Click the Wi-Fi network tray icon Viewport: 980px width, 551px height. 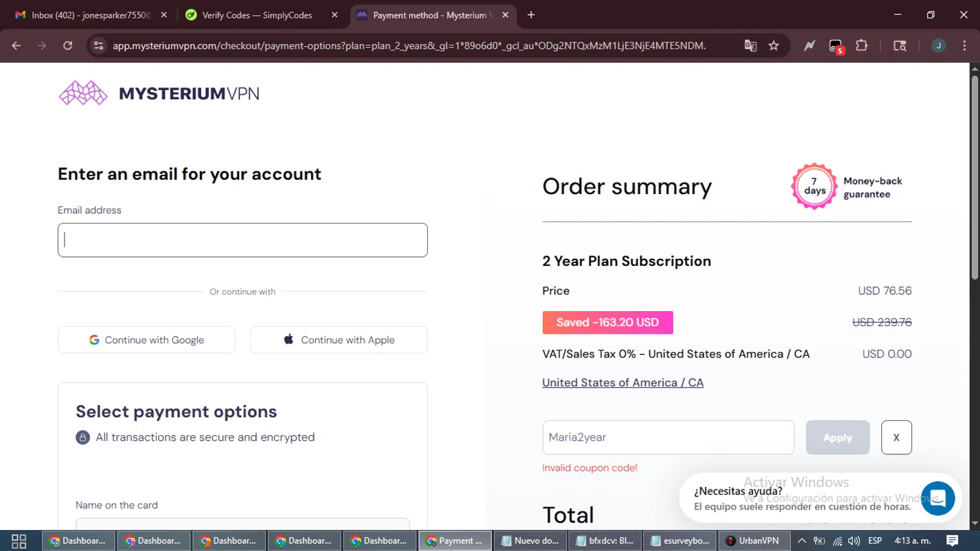click(837, 541)
